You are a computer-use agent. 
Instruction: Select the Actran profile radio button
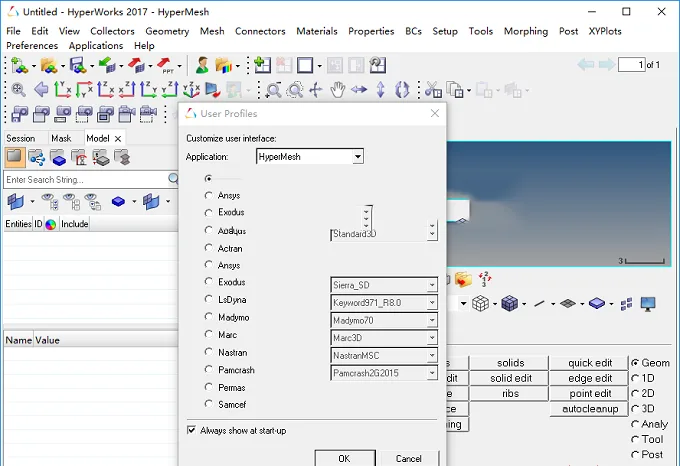click(x=209, y=248)
